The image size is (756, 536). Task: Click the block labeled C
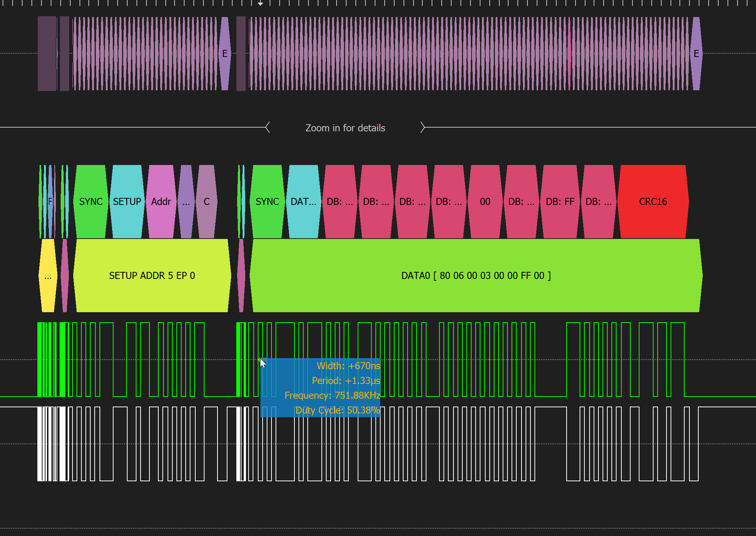click(206, 202)
